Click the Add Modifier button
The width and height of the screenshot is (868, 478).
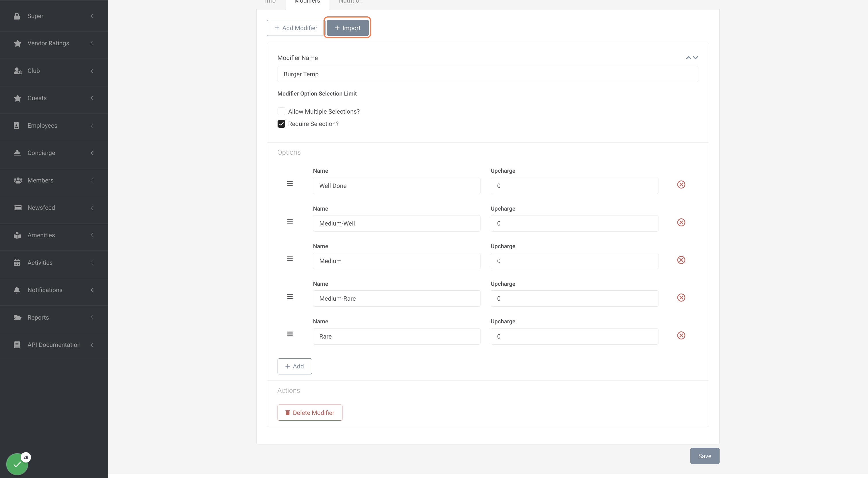pyautogui.click(x=296, y=28)
